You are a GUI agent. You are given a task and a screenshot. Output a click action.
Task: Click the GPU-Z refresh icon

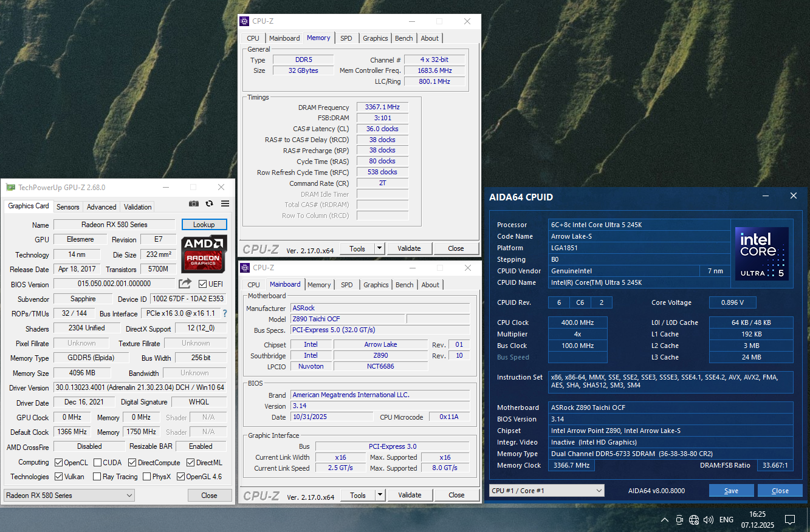[x=210, y=204]
